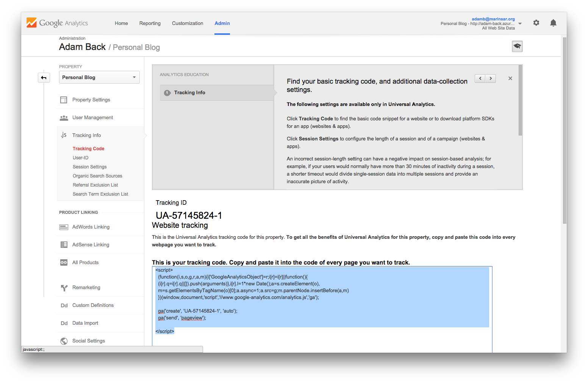Click the tracking ID UA-57145824-1
Image resolution: width=588 pixels, height=383 pixels.
[x=189, y=215]
